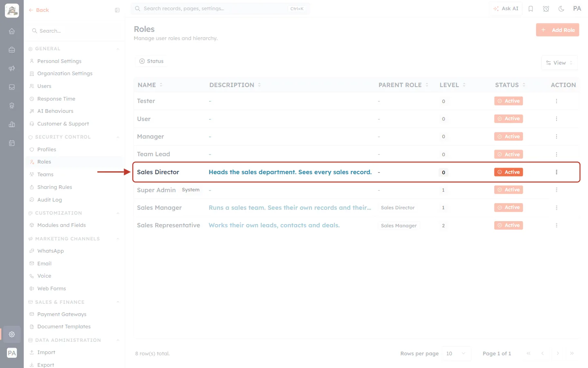Open the calendar icon in left rail
Image resolution: width=588 pixels, height=368 pixels.
tap(12, 143)
